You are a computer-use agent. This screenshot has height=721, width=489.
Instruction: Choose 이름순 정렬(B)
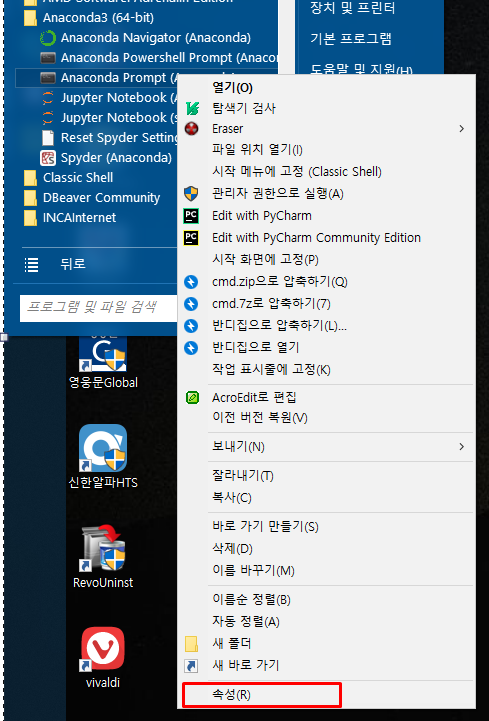[252, 600]
